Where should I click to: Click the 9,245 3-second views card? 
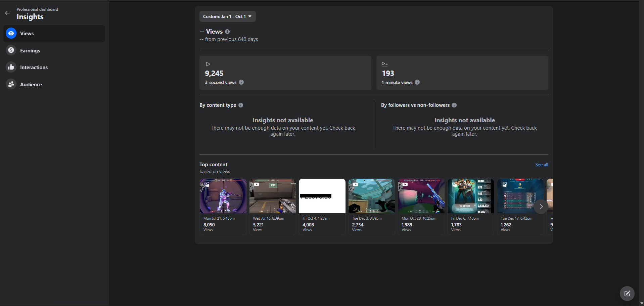(x=285, y=73)
